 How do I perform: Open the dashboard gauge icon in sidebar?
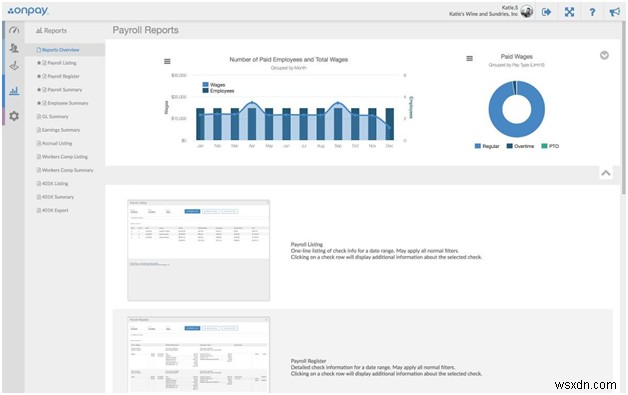click(14, 30)
